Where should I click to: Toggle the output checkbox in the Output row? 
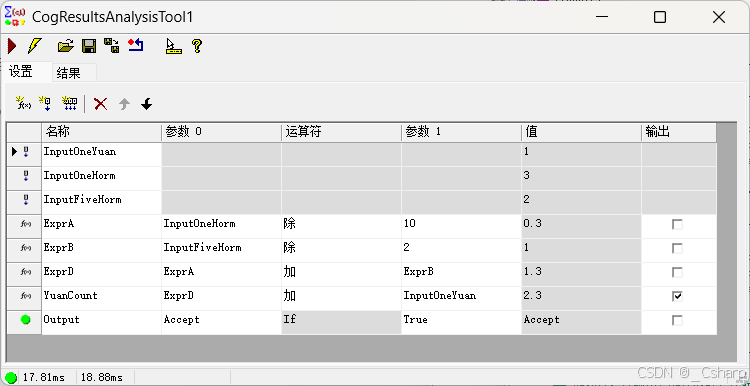(x=677, y=320)
